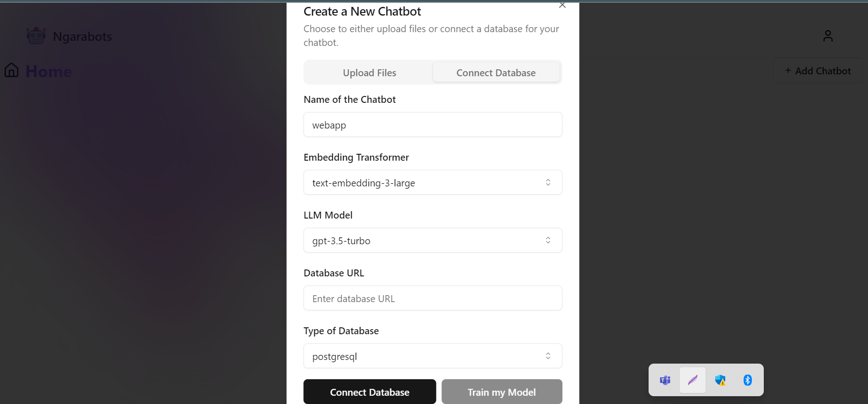Click the Home house icon
Image resolution: width=868 pixels, height=404 pixels.
11,70
